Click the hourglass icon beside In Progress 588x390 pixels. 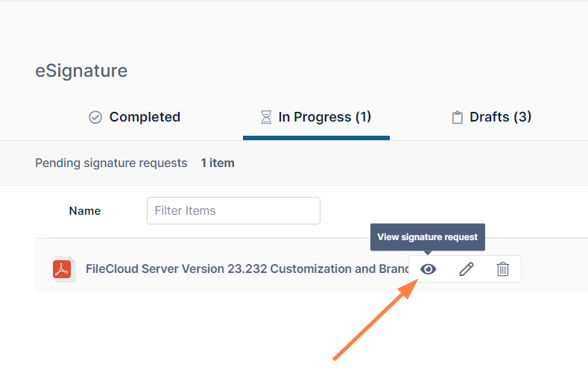(266, 118)
